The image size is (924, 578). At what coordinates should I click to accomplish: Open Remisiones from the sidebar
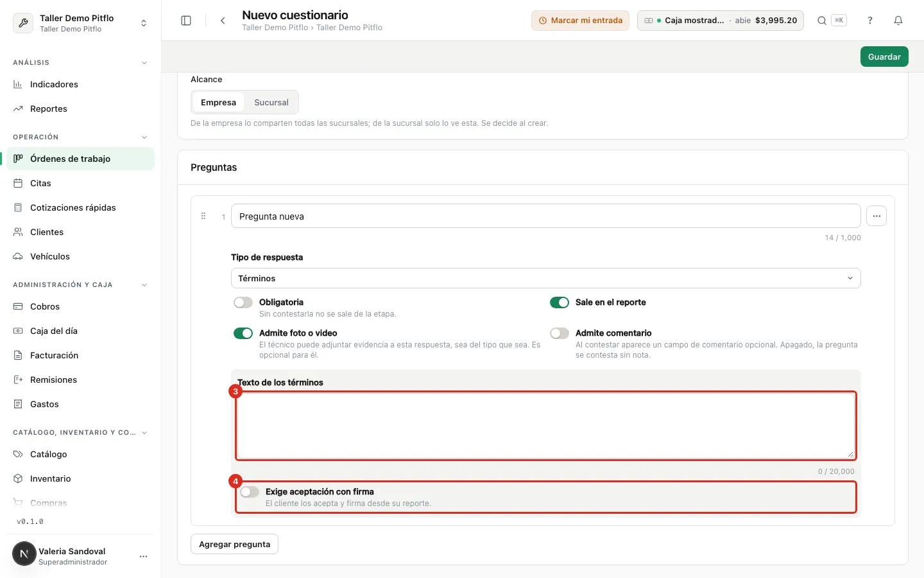[x=81, y=380]
